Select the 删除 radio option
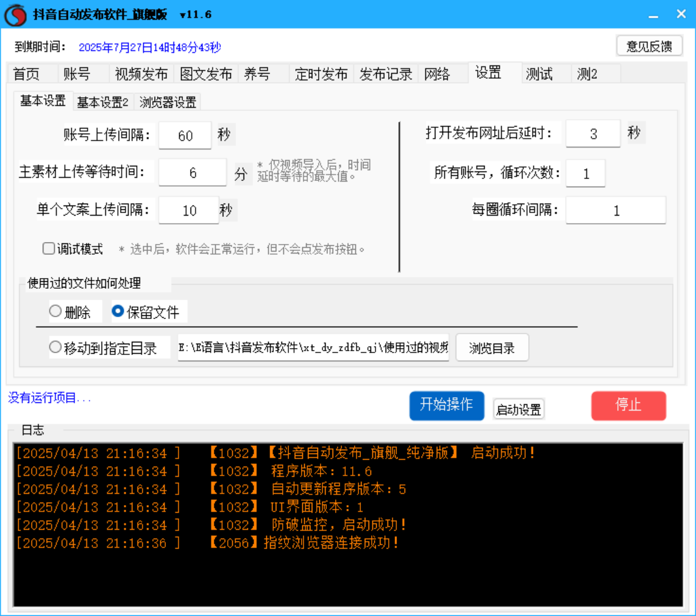Viewport: 696px width, 616px height. (x=55, y=311)
